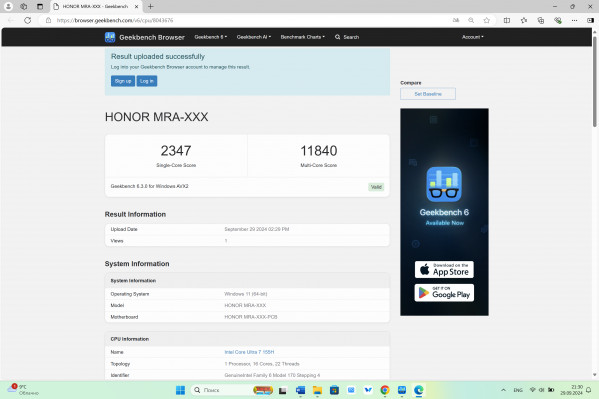
Task: Click the upload date value September 29 2024
Action: point(257,229)
